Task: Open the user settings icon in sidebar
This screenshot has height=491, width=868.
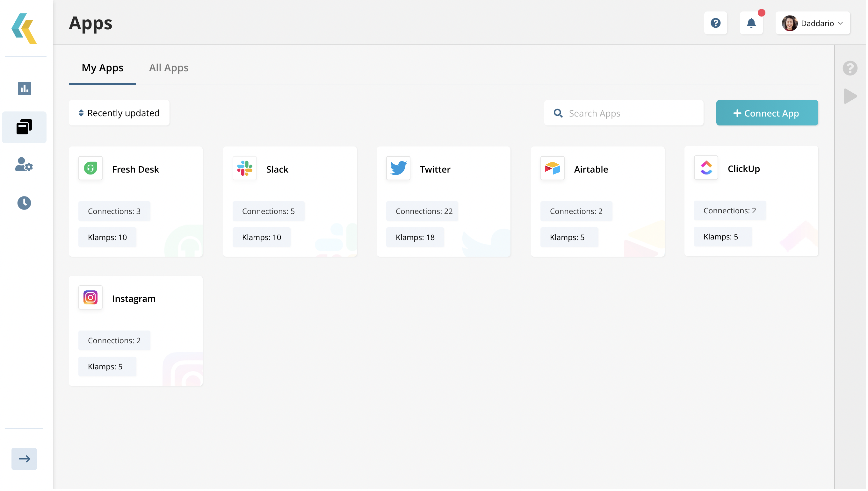Action: [24, 165]
